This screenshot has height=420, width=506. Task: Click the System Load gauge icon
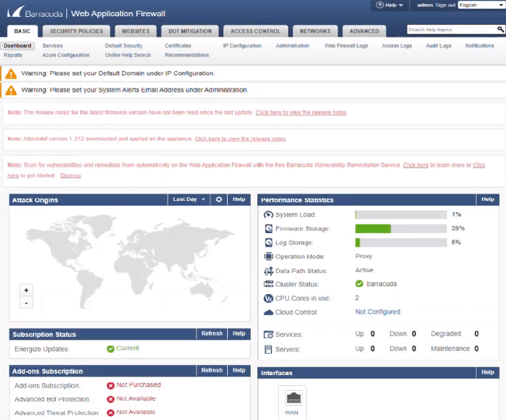pyautogui.click(x=268, y=214)
